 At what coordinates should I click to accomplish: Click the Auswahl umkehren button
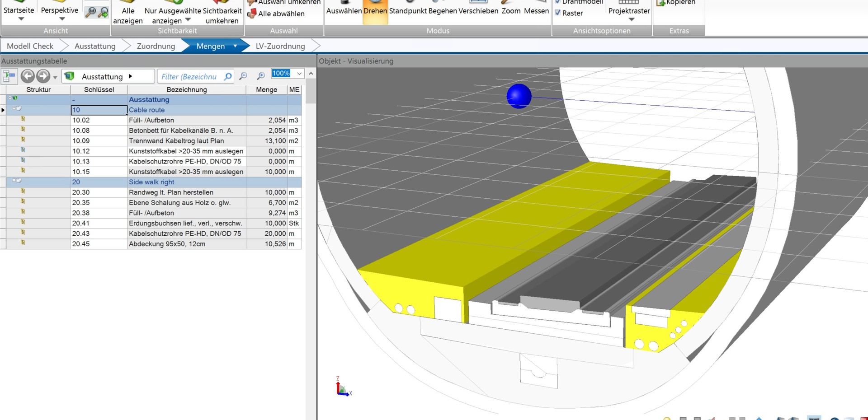pyautogui.click(x=284, y=2)
